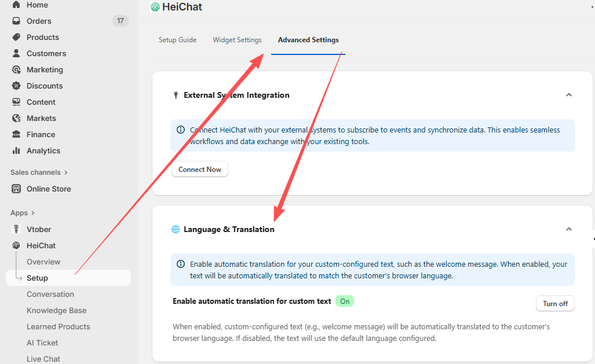Select the Customers person icon
595x364 pixels.
[16, 53]
